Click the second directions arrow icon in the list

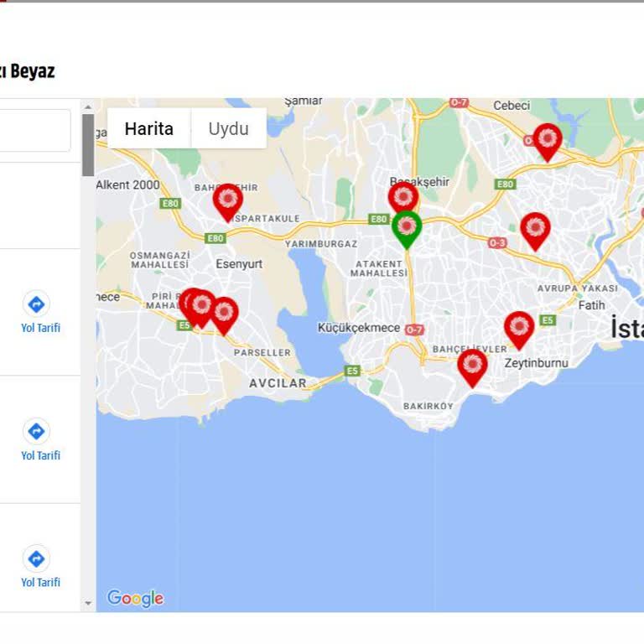pyautogui.click(x=36, y=431)
